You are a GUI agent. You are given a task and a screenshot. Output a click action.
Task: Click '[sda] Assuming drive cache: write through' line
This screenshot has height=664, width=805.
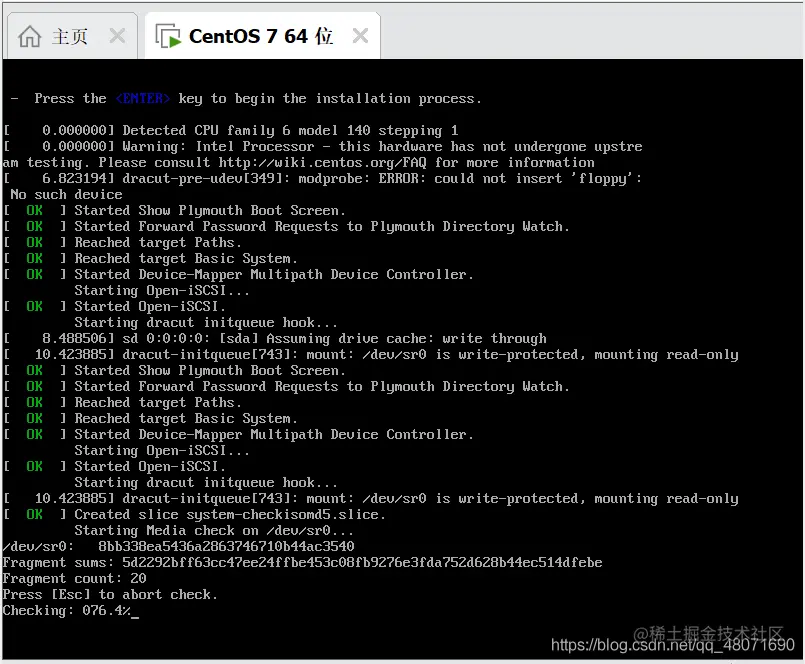(x=275, y=339)
